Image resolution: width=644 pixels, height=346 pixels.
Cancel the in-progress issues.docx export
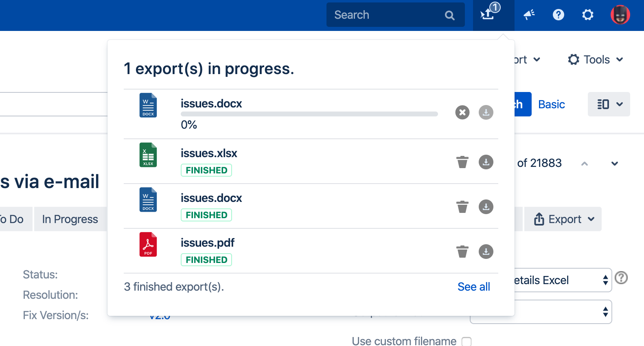click(462, 112)
